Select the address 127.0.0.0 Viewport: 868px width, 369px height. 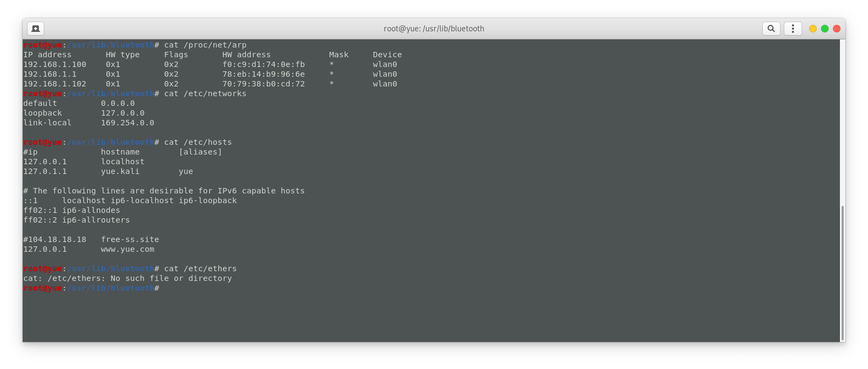(x=123, y=113)
